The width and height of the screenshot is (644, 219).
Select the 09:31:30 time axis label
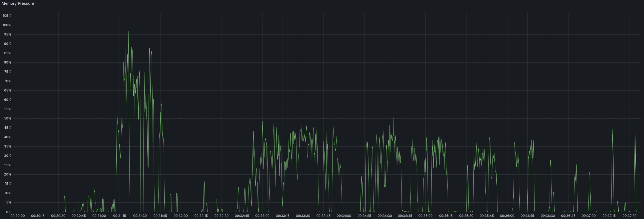pyautogui.click(x=140, y=216)
